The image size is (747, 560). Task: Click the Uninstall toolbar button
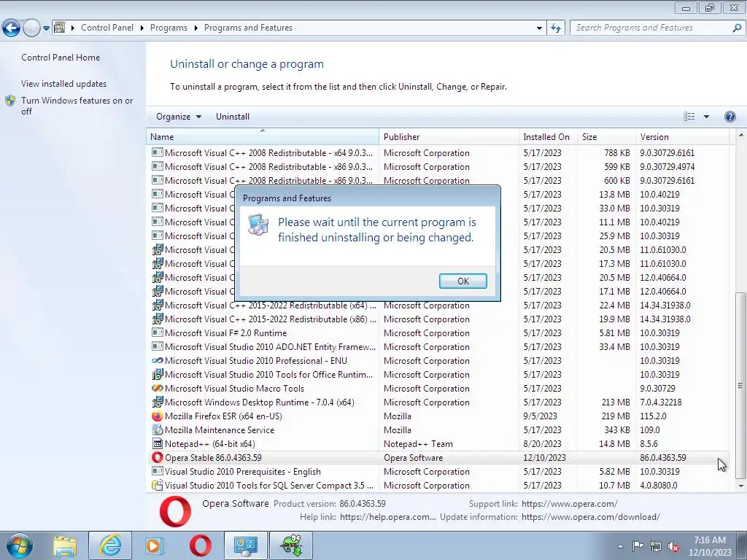pyautogui.click(x=233, y=117)
